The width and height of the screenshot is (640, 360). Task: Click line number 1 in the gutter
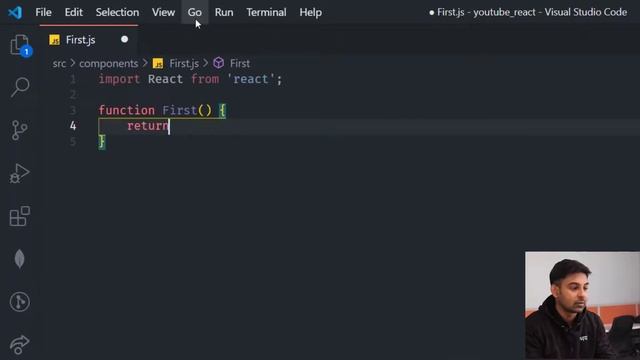click(x=73, y=79)
